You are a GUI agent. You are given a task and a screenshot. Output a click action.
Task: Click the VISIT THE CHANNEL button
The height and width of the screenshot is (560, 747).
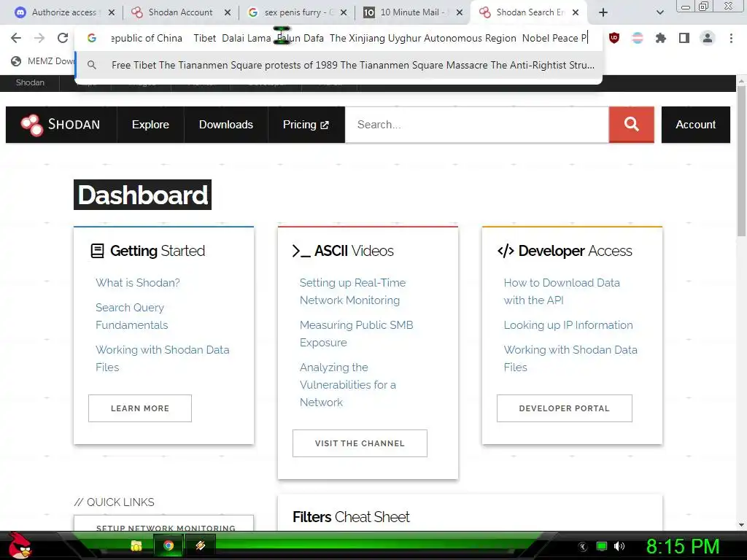pyautogui.click(x=360, y=443)
